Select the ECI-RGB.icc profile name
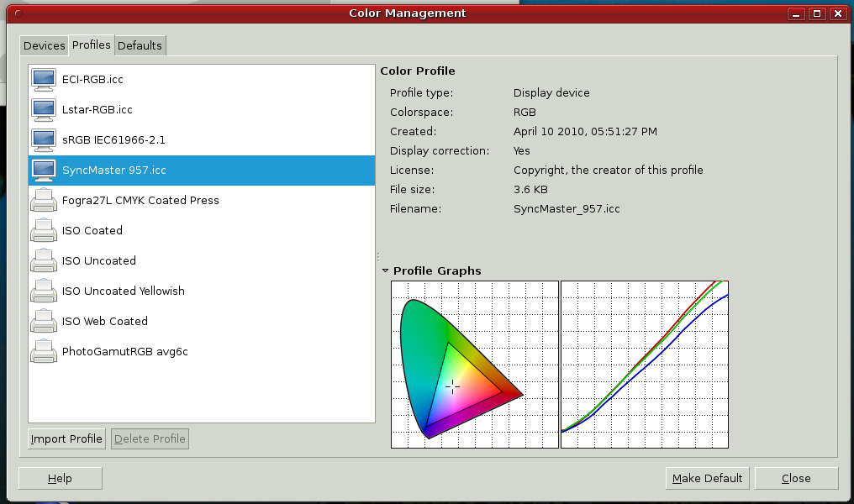The height and width of the screenshot is (504, 854). coord(92,80)
